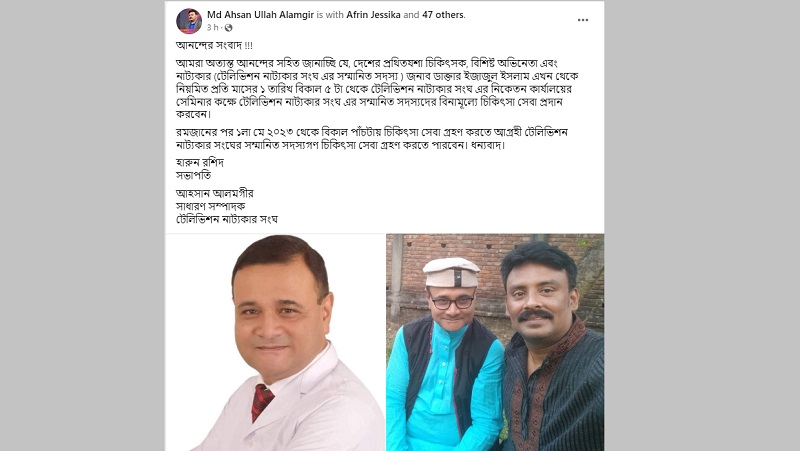This screenshot has height=451, width=800.
Task: Click the paragraph mentioning ১লা মে ২০২৩
Action: [x=371, y=139]
